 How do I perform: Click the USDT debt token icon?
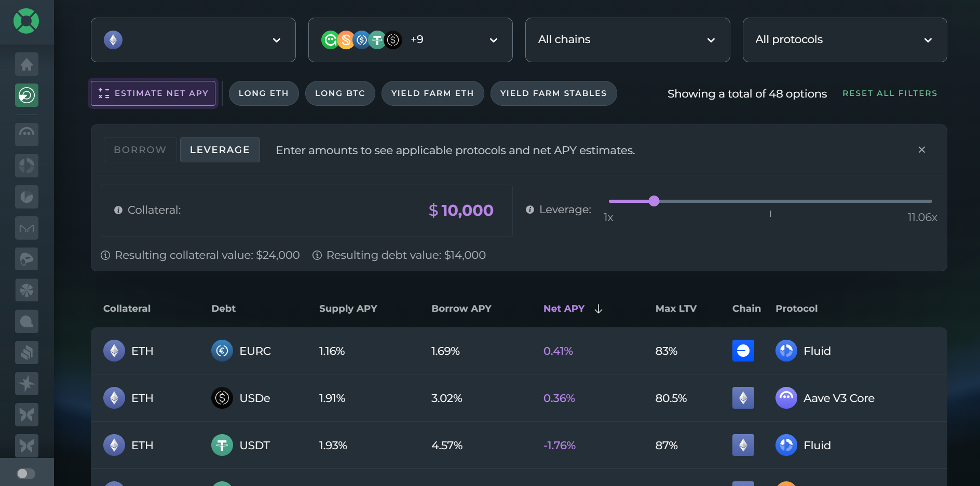tap(222, 445)
